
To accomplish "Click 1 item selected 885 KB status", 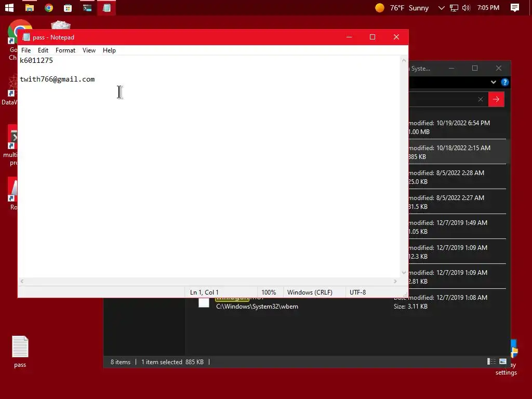I will click(172, 362).
